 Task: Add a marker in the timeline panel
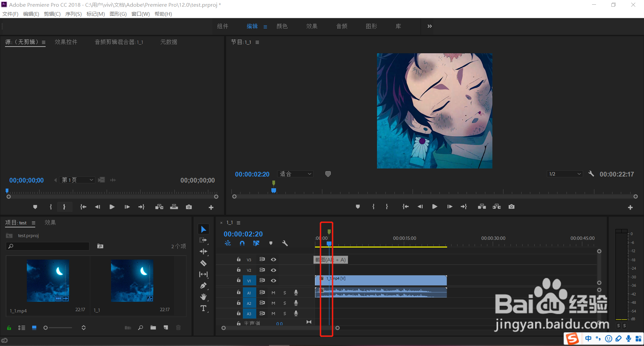pos(271,244)
